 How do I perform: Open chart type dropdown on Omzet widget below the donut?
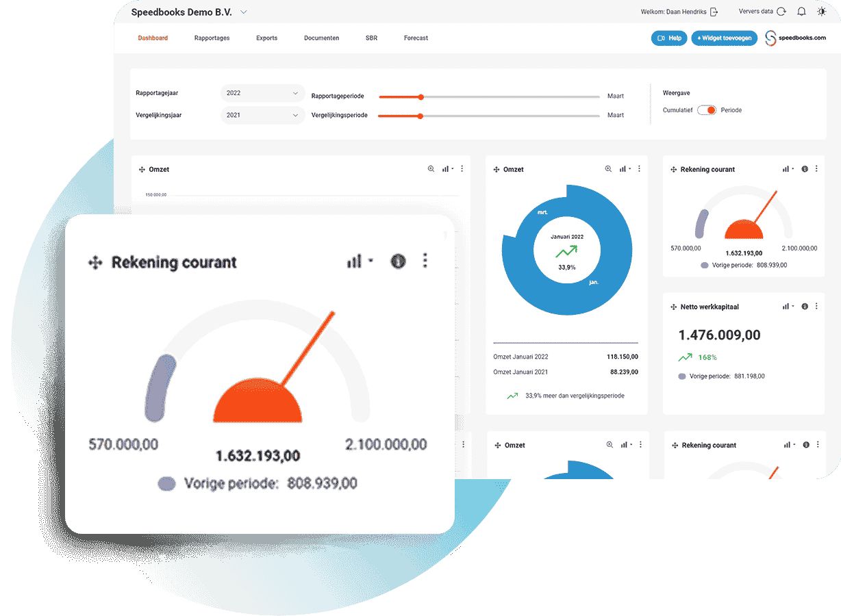[627, 445]
